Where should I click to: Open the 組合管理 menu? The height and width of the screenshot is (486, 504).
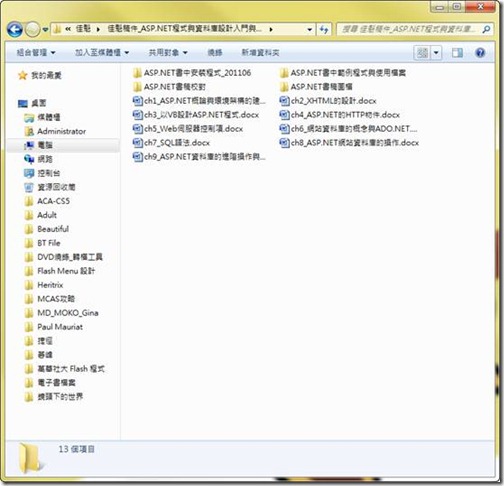coord(36,53)
